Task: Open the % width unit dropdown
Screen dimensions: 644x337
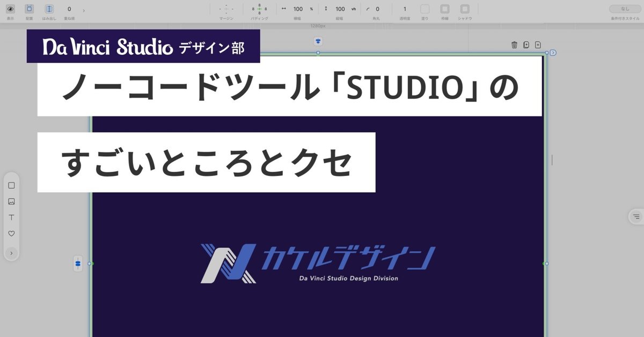Action: pos(311,9)
